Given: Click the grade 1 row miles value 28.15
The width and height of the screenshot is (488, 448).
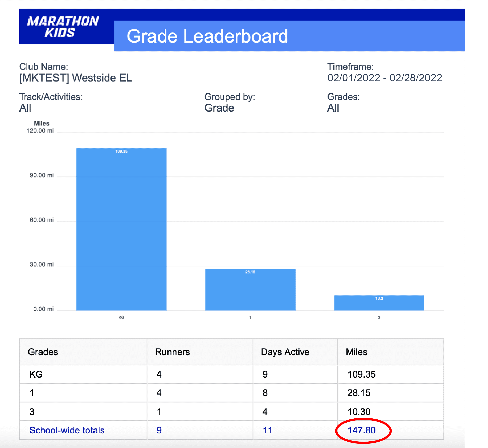Looking at the screenshot, I should tap(359, 393).
